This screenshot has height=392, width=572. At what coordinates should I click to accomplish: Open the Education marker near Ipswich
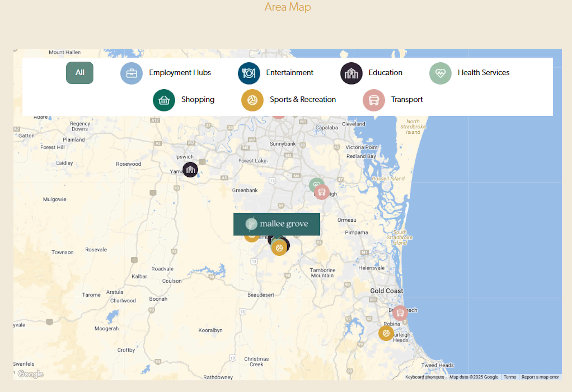(x=190, y=170)
